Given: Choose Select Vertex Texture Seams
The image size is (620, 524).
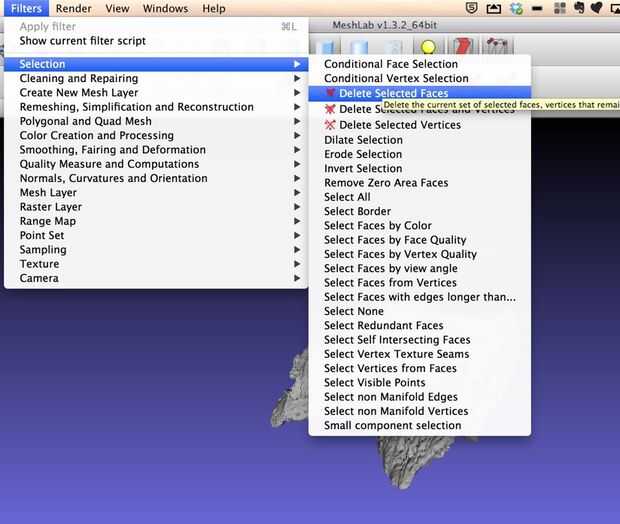Looking at the screenshot, I should pos(420,354).
